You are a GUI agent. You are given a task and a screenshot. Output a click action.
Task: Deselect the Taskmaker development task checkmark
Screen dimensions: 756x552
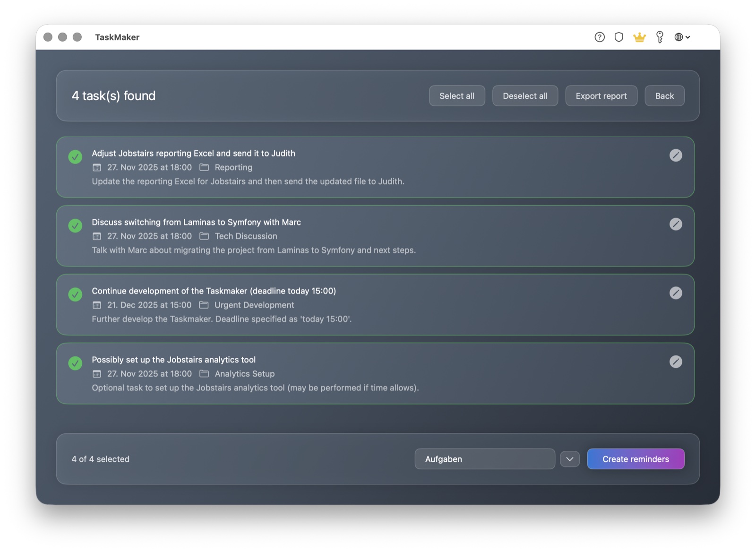(75, 294)
